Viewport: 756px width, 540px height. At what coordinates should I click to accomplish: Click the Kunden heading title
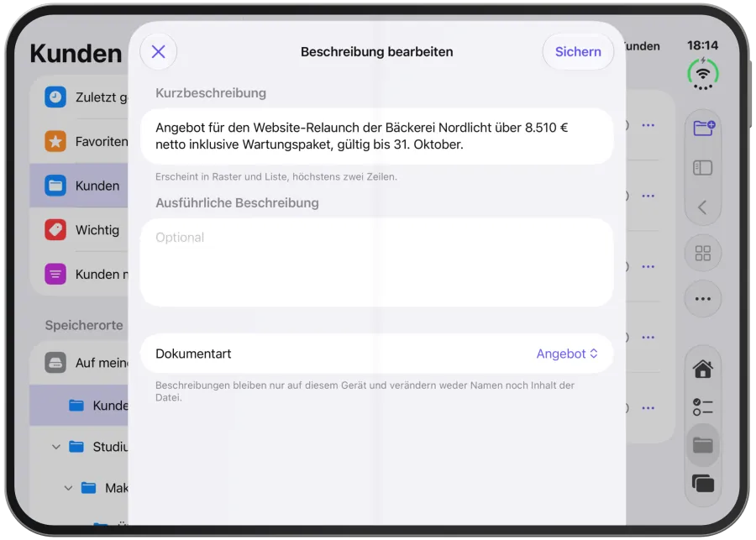pos(76,53)
